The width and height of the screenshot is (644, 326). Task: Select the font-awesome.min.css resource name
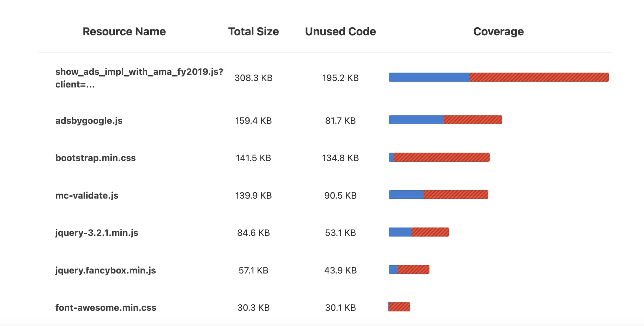106,308
